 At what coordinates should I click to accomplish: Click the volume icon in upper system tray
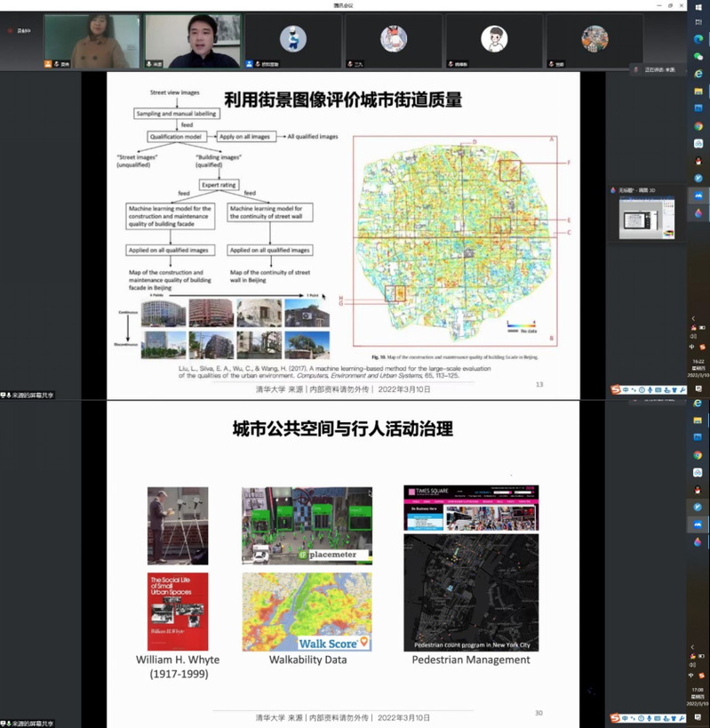pos(693,337)
